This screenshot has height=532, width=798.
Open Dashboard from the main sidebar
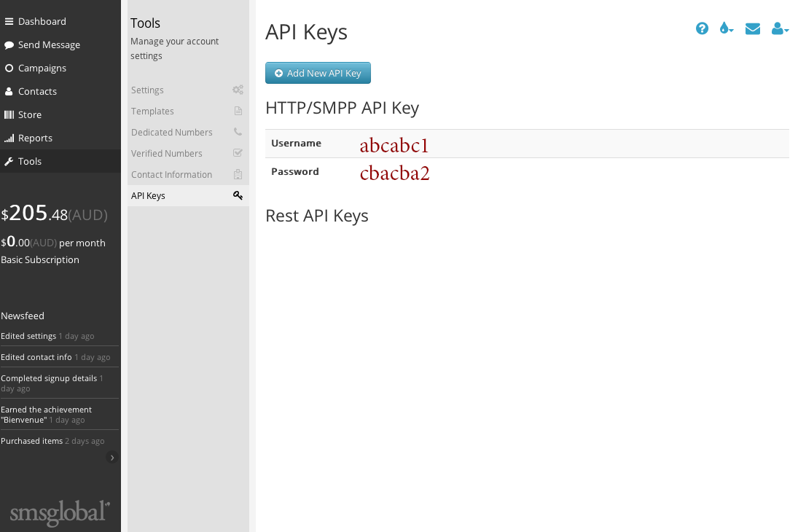42,22
